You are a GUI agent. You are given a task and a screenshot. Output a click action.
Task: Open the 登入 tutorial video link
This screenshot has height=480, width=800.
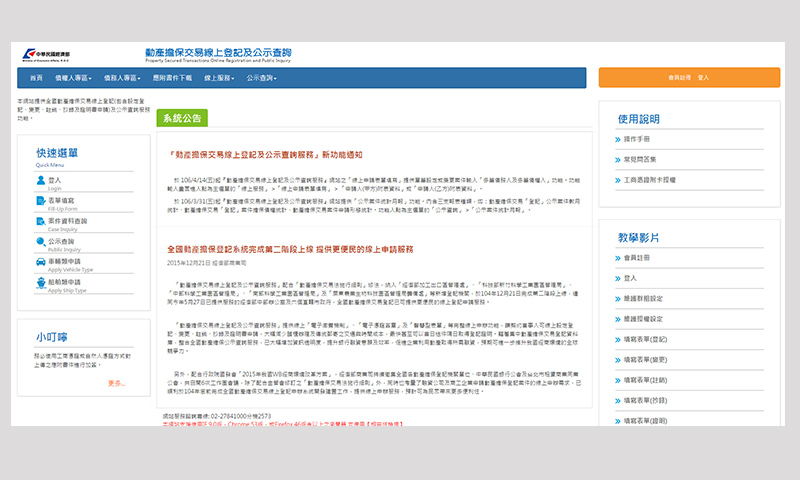click(x=630, y=278)
